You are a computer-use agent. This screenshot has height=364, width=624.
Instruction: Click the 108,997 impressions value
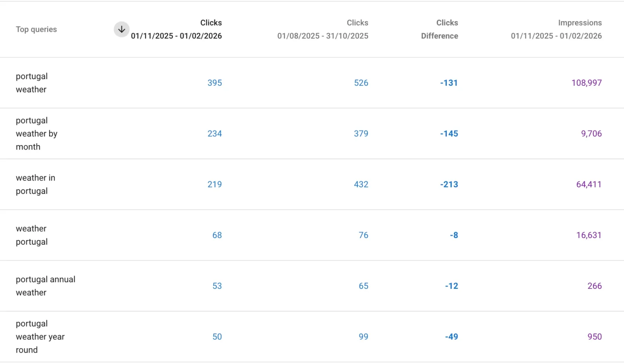click(587, 82)
